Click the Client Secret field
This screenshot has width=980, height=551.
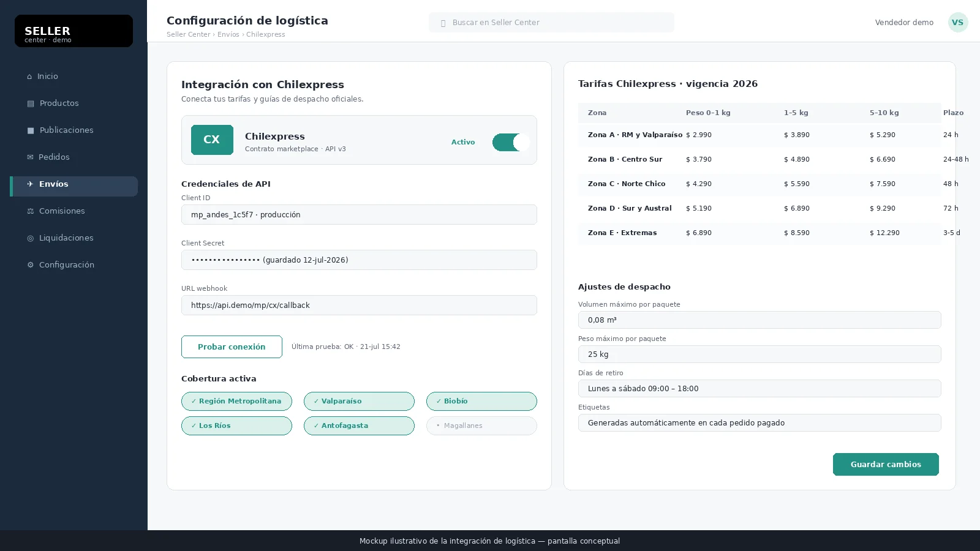tap(359, 260)
